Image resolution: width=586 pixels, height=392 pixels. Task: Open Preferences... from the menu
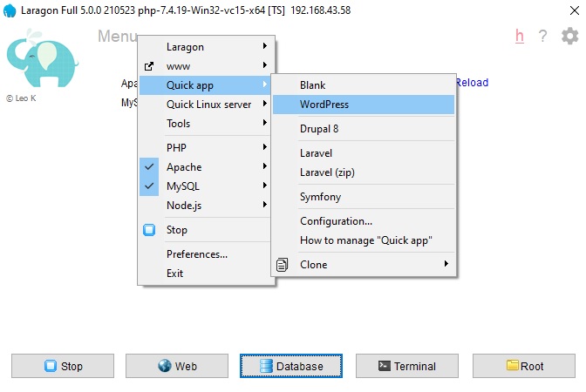coord(205,254)
